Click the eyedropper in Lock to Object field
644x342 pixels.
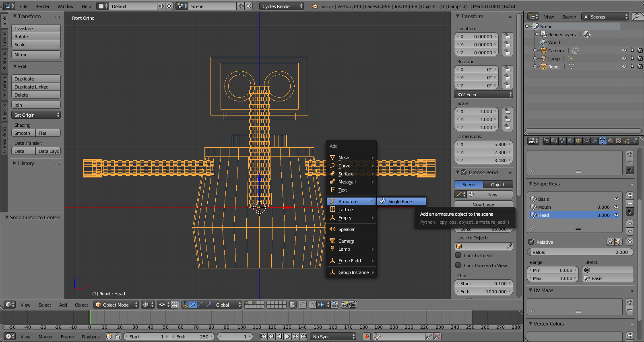tap(509, 246)
